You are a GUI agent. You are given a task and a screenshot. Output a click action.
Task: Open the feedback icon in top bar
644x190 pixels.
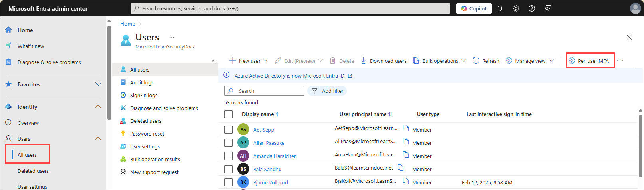pos(548,8)
